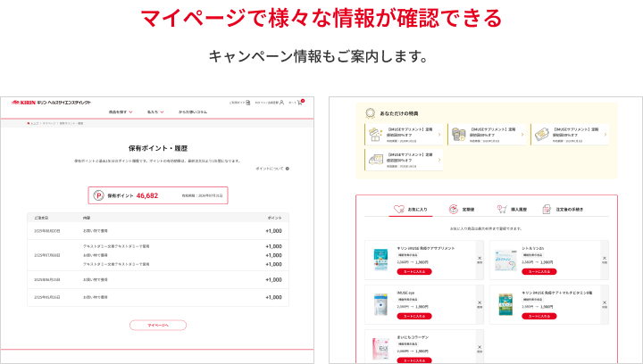Screen dimensions: 643x364
Task: Open the benefit card with delivery truck icon
Action: coord(404,160)
